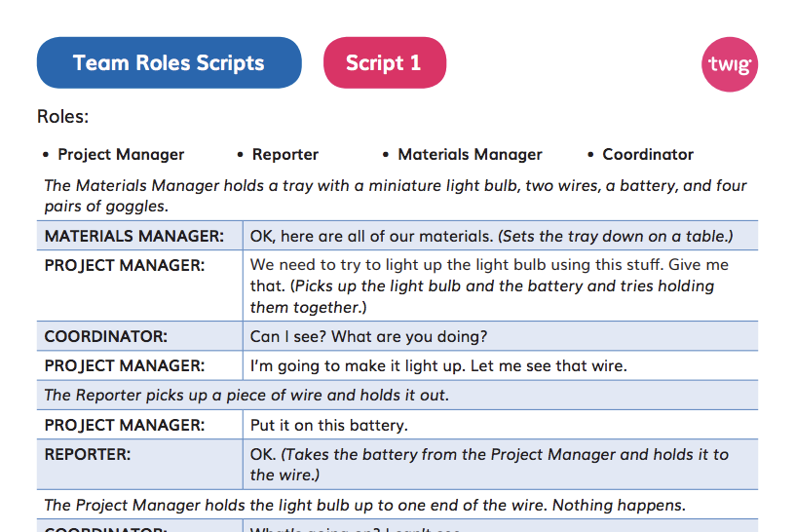Image resolution: width=795 pixels, height=532 pixels.
Task: Click the MATERIALS MANAGER: row label
Action: tap(133, 236)
